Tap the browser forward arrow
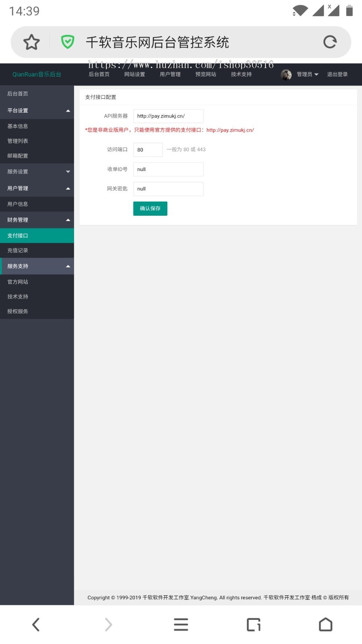The height and width of the screenshot is (644, 362). (108, 625)
